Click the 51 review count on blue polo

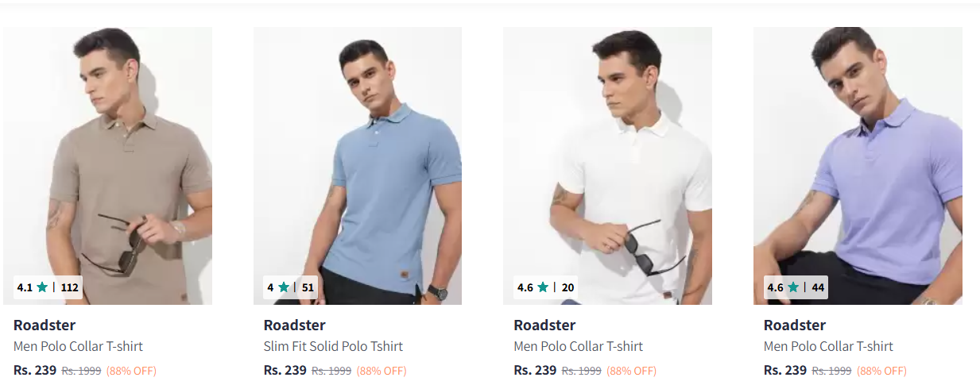(308, 287)
